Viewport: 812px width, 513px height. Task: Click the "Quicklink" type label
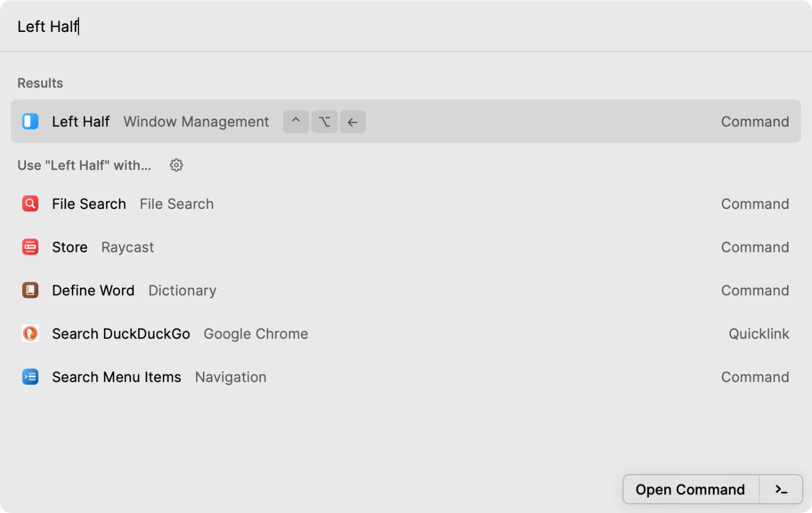tap(759, 334)
